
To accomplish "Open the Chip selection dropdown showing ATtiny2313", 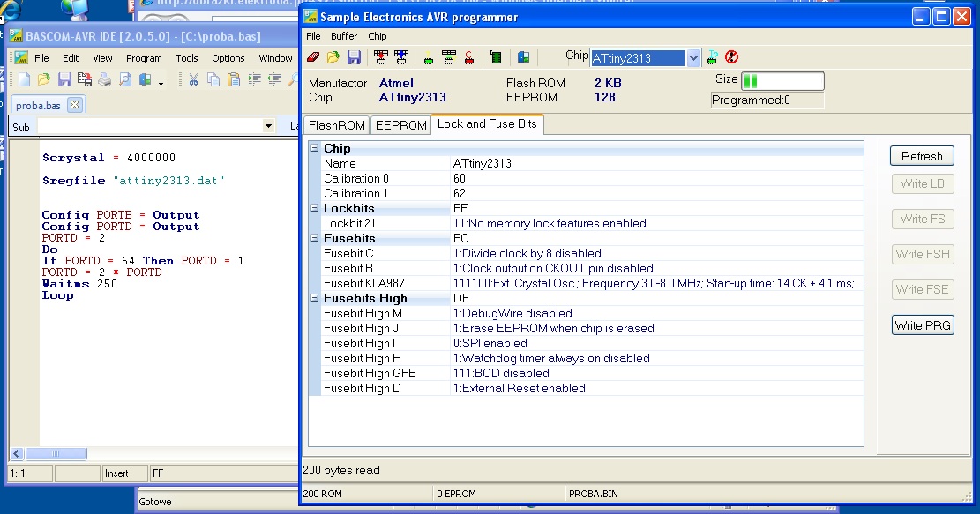I will [x=693, y=58].
